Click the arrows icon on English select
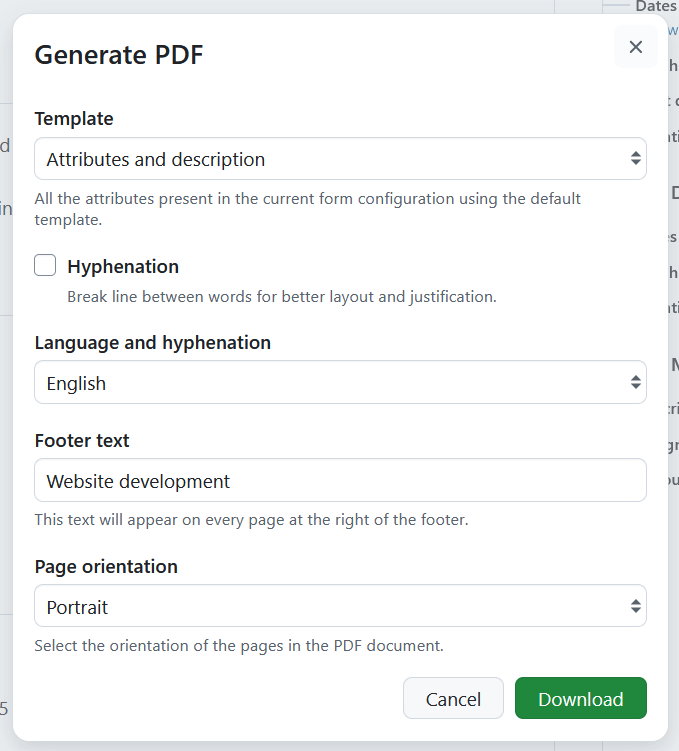This screenshot has height=751, width=679. 635,383
